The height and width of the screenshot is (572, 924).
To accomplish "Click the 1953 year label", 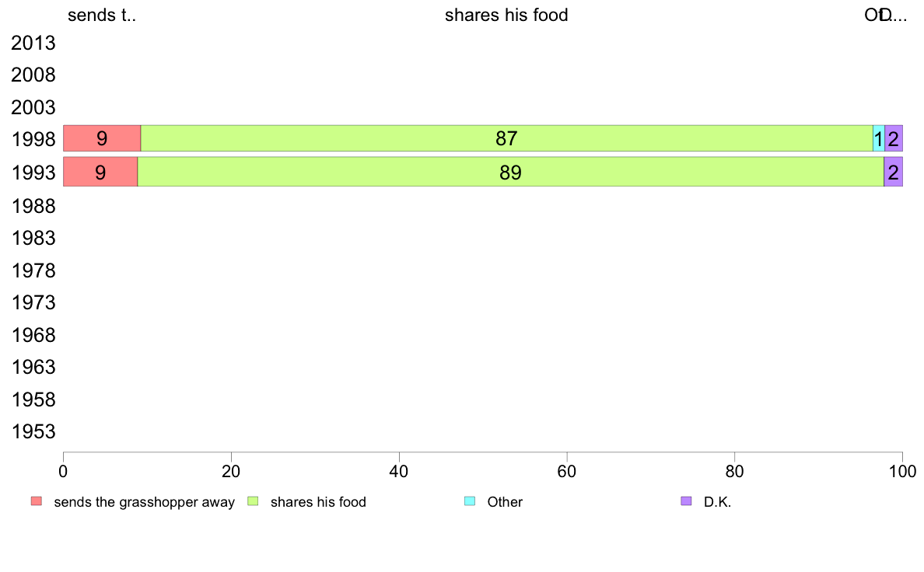I will [33, 432].
